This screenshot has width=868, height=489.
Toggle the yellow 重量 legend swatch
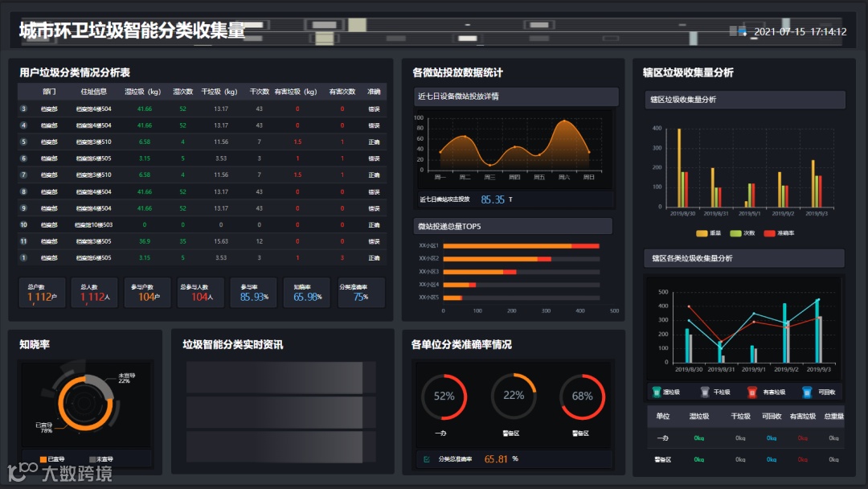(702, 233)
